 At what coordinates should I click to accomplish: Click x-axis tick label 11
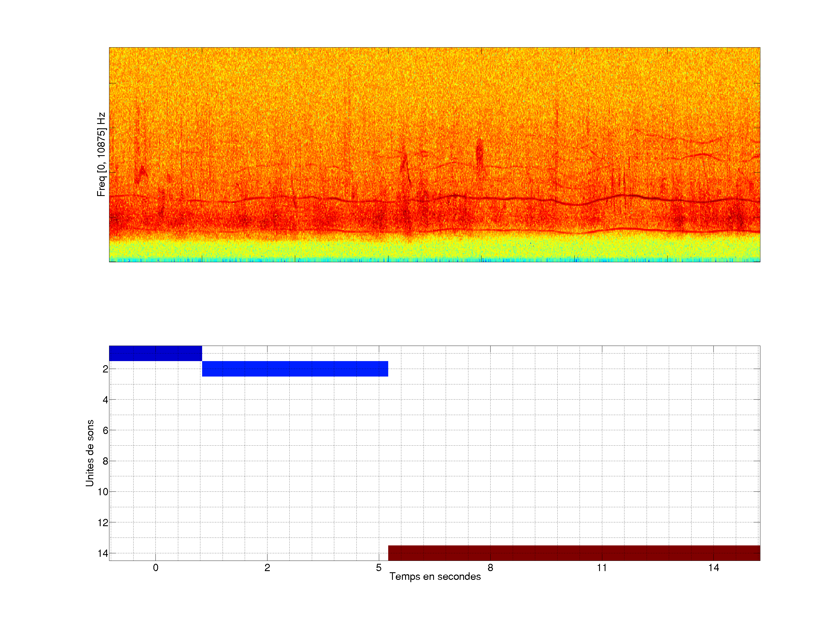(602, 568)
